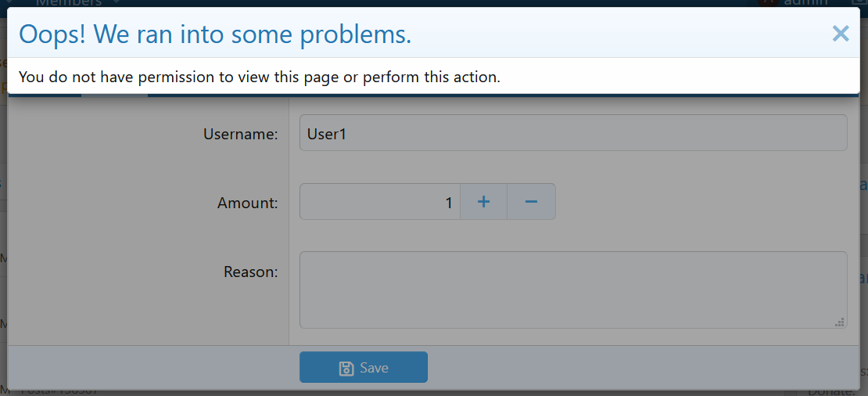Decrease the amount with minus button
The height and width of the screenshot is (396, 868).
532,202
